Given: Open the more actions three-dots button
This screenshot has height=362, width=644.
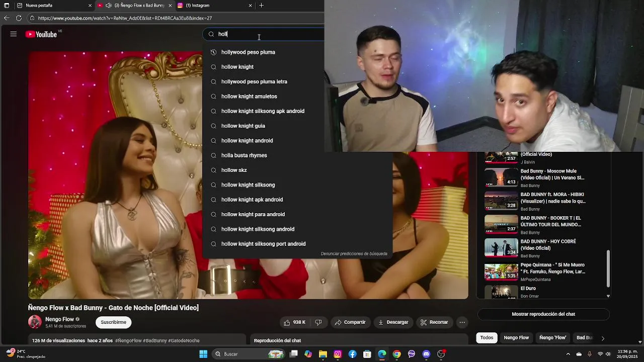Looking at the screenshot, I should (462, 322).
